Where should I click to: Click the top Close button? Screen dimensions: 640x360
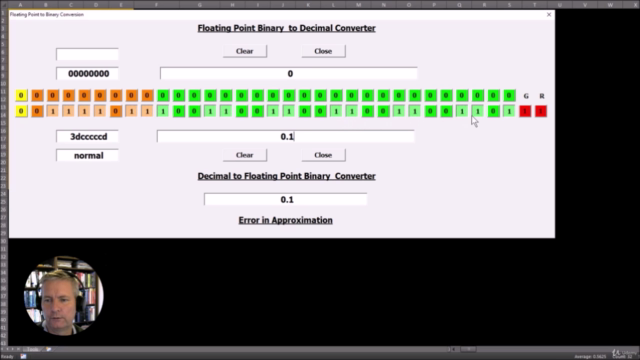click(x=323, y=51)
